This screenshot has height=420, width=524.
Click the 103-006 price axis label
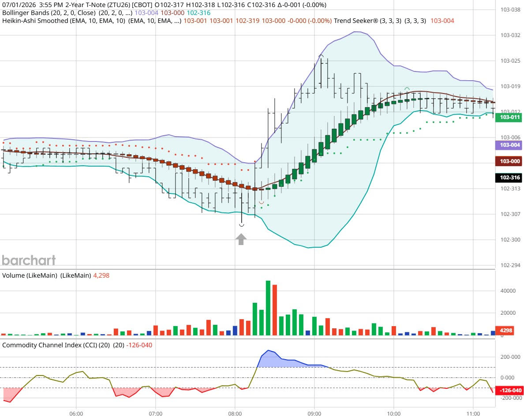(510, 137)
